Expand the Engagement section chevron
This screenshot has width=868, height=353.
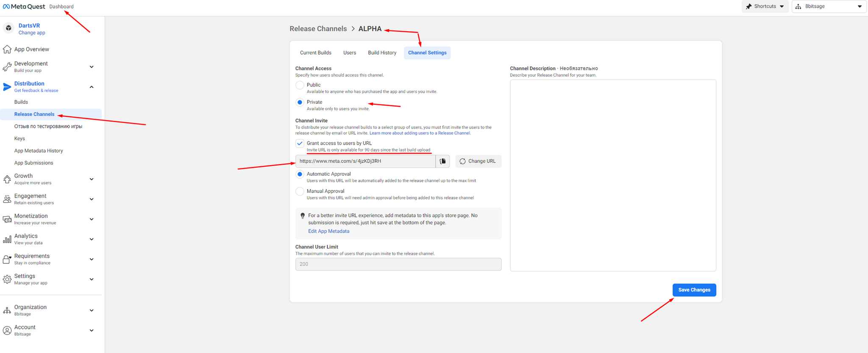pos(92,199)
